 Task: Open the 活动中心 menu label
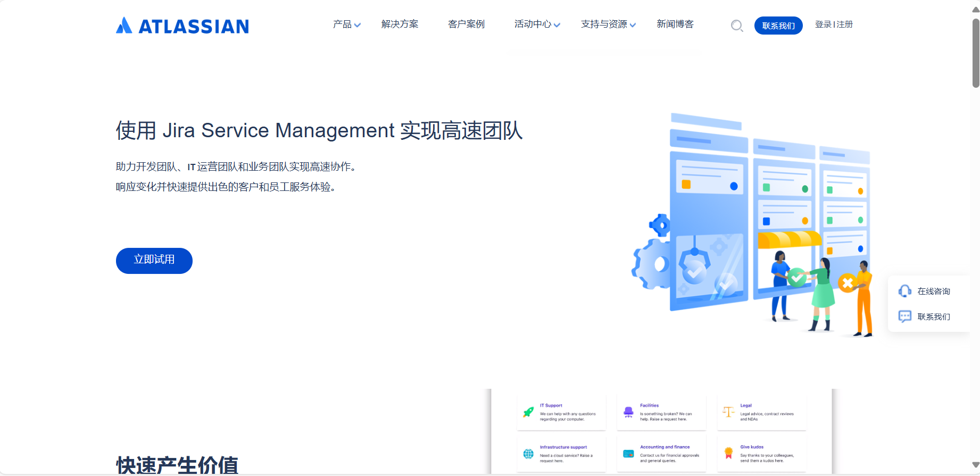tap(533, 24)
